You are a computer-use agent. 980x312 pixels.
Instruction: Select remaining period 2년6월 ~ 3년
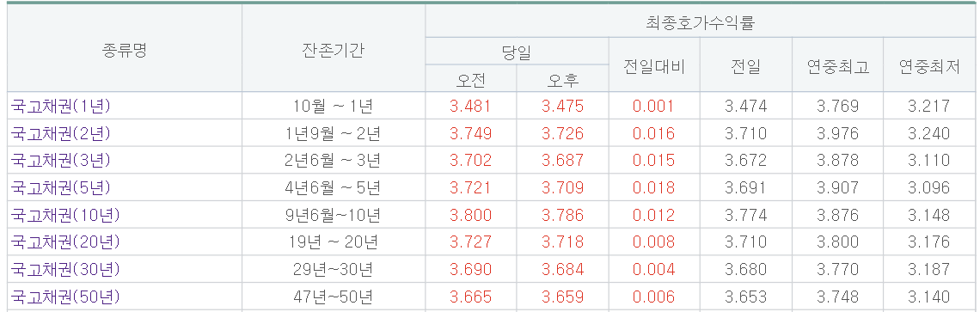click(334, 160)
